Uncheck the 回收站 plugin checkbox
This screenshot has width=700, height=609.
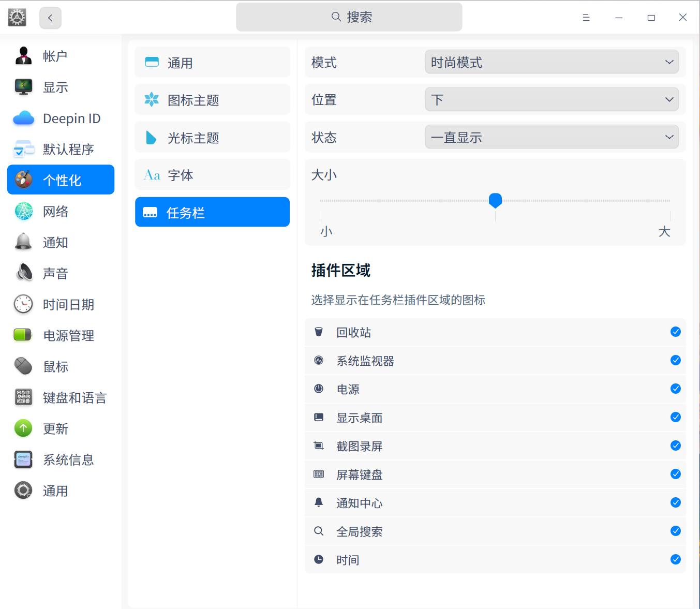tap(675, 332)
